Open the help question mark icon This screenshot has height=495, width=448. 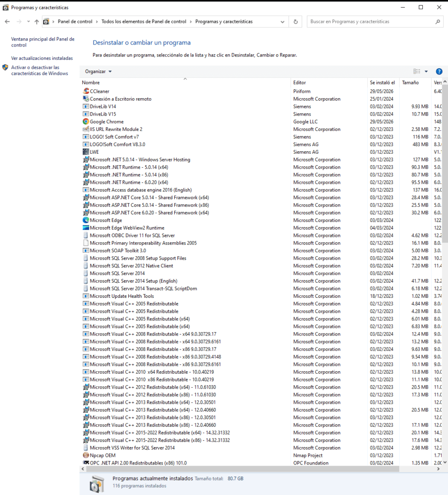[439, 72]
